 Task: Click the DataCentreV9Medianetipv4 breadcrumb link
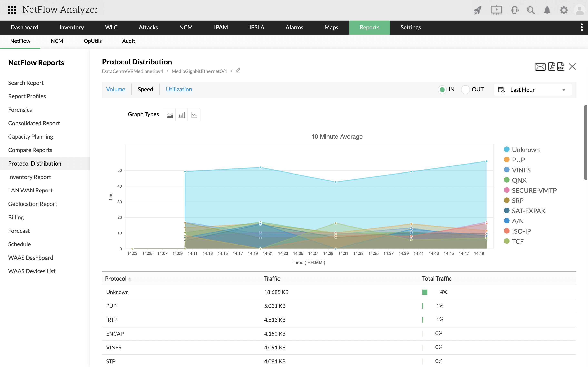coord(133,71)
